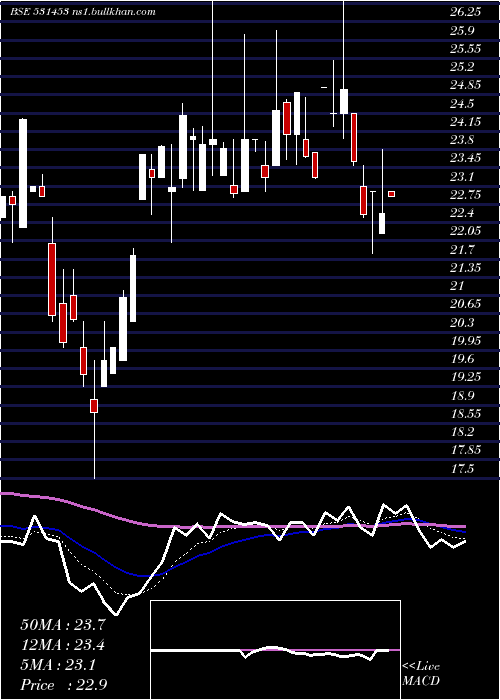The image size is (500, 700).
Task: Select the 23.8 price axis label
Action: point(462,140)
